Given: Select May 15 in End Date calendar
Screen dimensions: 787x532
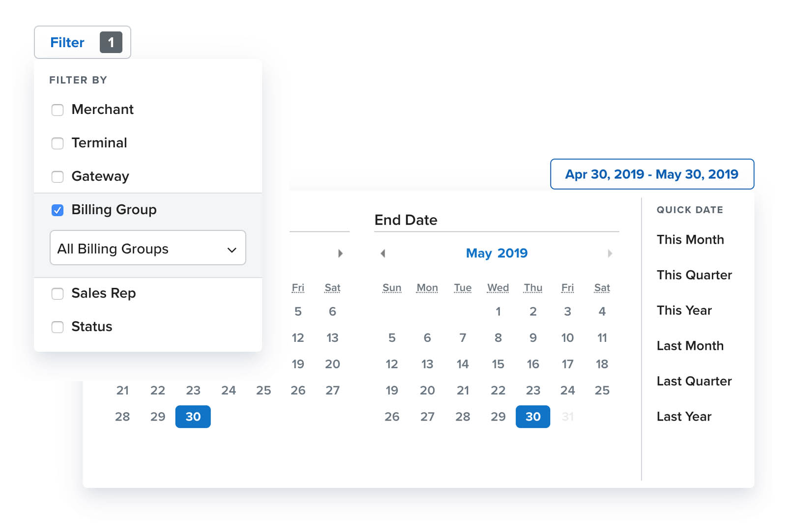Looking at the screenshot, I should [x=498, y=364].
